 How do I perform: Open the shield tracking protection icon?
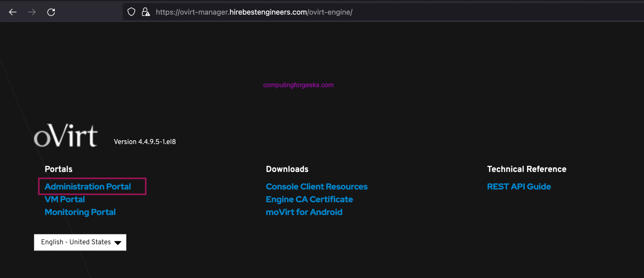131,12
